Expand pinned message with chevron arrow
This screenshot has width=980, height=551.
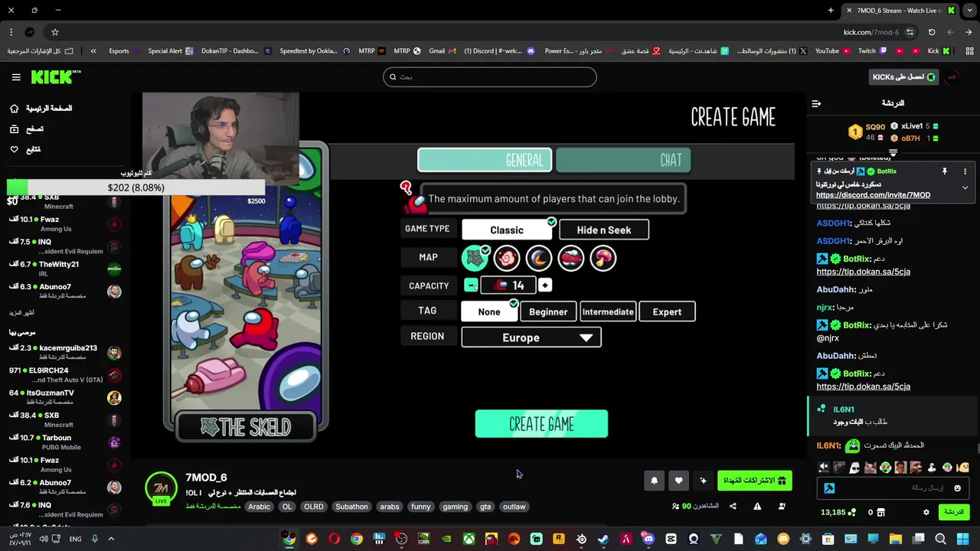pyautogui.click(x=965, y=187)
